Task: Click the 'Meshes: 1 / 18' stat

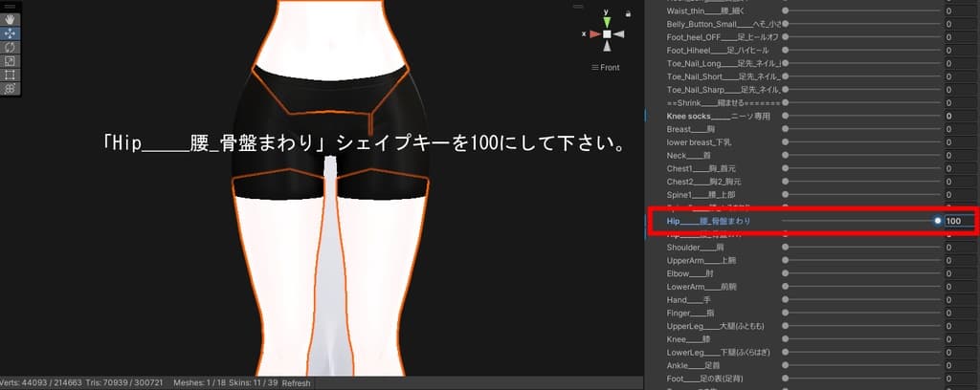Action: point(198,383)
